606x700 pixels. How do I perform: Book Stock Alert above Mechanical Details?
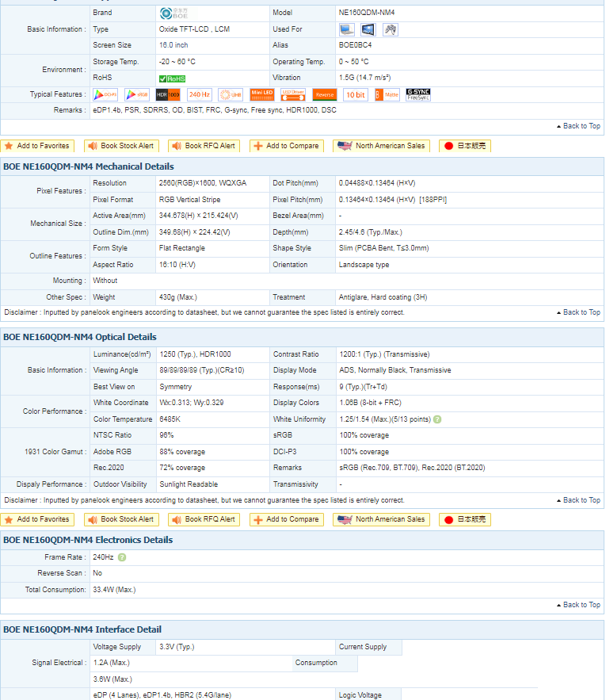[x=121, y=146]
